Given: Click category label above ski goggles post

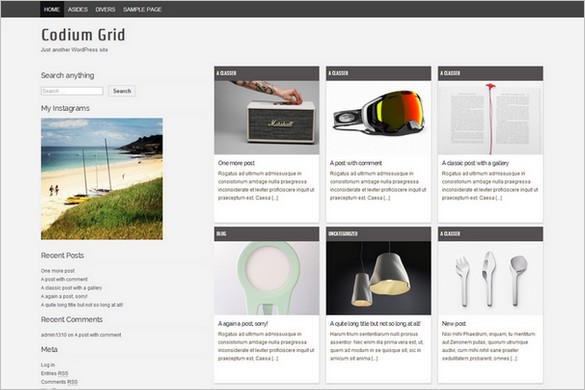Looking at the screenshot, I should (338, 73).
